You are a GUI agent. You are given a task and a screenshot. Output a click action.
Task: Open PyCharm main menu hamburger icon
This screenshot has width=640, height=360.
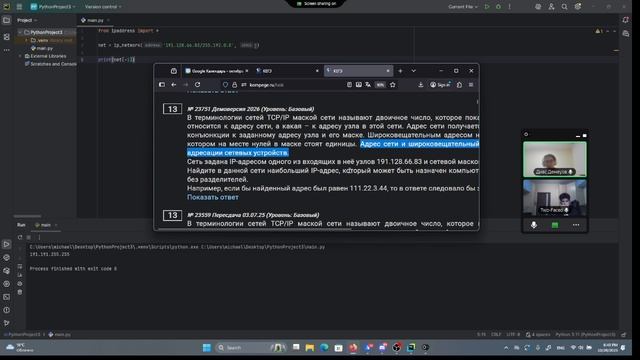(19, 7)
